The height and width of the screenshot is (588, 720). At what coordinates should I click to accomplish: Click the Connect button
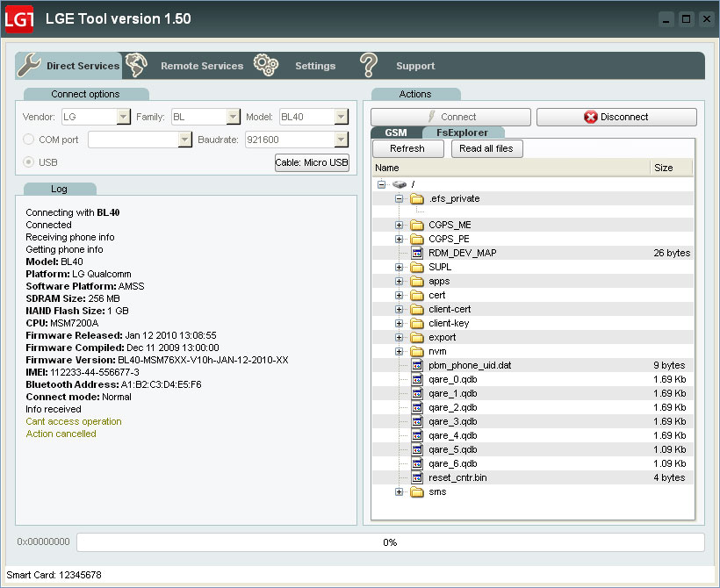pos(450,117)
